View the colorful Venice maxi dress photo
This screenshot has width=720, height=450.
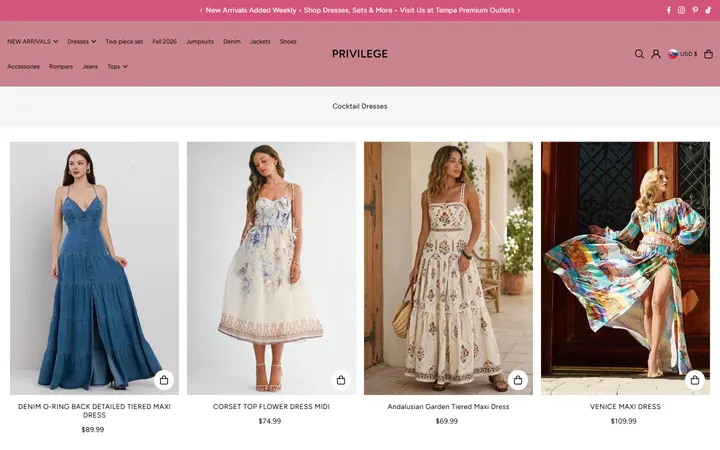tap(625, 268)
